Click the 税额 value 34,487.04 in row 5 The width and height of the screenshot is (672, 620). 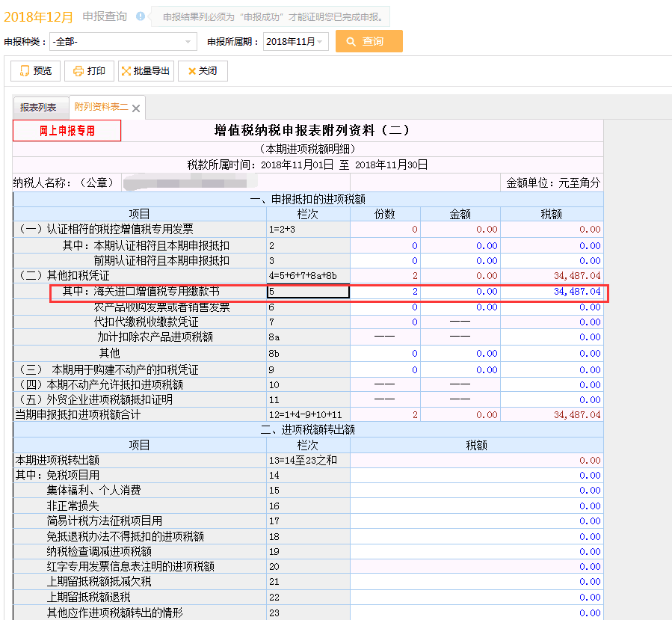point(577,292)
